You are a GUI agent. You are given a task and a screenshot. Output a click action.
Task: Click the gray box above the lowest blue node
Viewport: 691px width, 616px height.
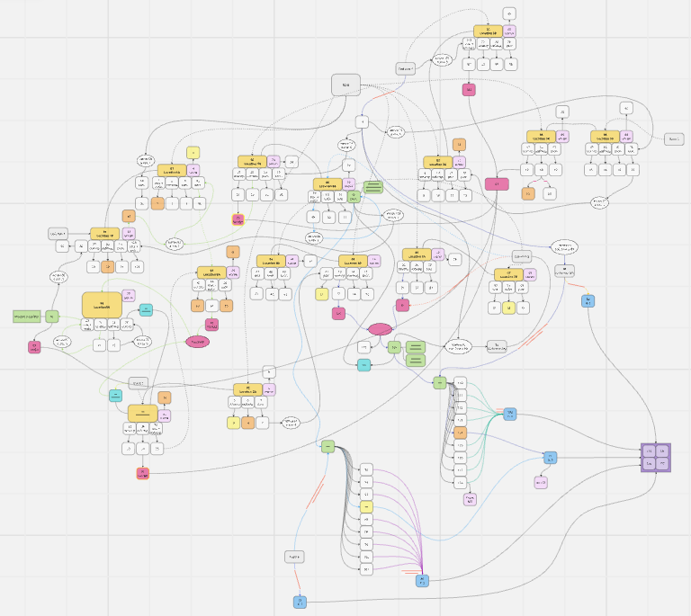click(x=295, y=558)
